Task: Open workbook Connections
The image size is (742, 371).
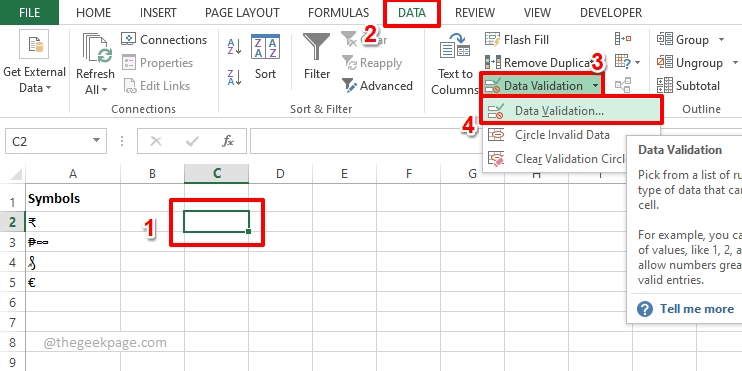Action: point(164,40)
